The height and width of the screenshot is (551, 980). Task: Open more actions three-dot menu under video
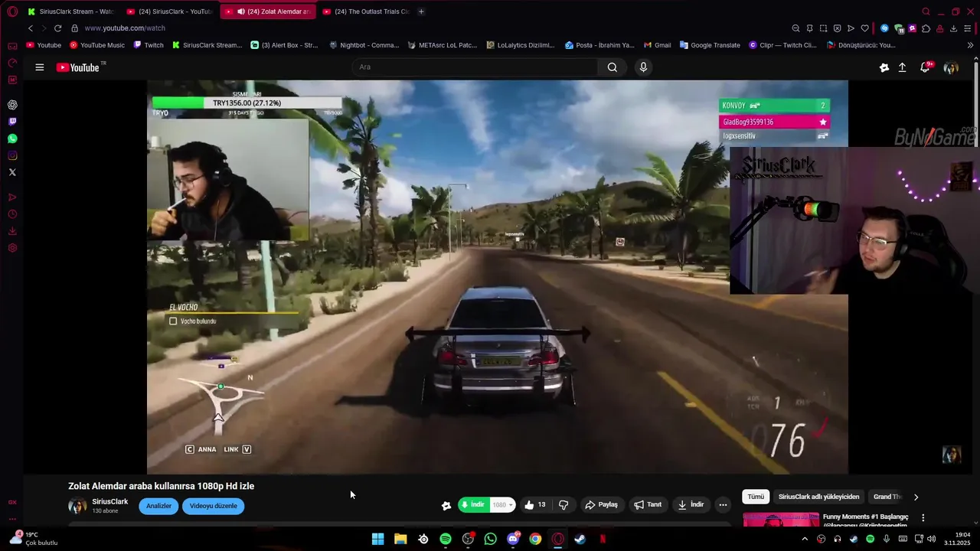click(723, 505)
